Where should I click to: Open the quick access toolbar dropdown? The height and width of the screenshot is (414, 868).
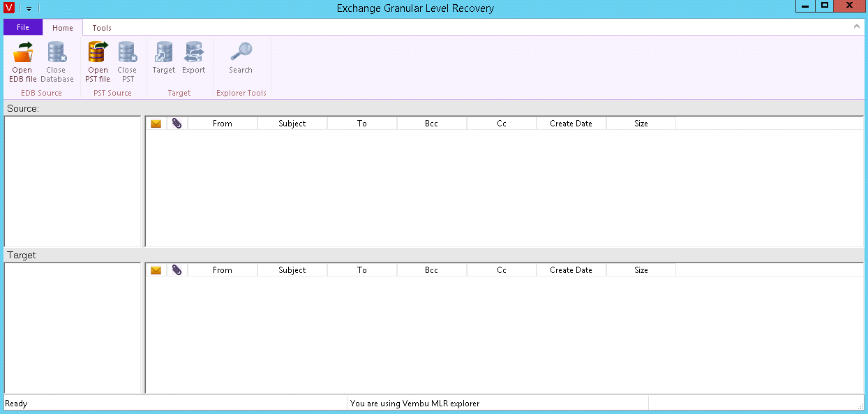click(x=29, y=8)
